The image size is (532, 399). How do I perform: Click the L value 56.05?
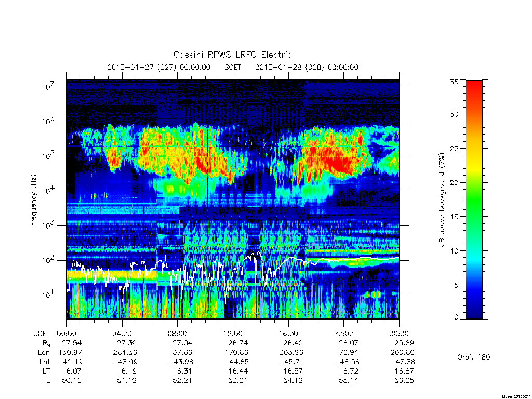pyautogui.click(x=404, y=381)
